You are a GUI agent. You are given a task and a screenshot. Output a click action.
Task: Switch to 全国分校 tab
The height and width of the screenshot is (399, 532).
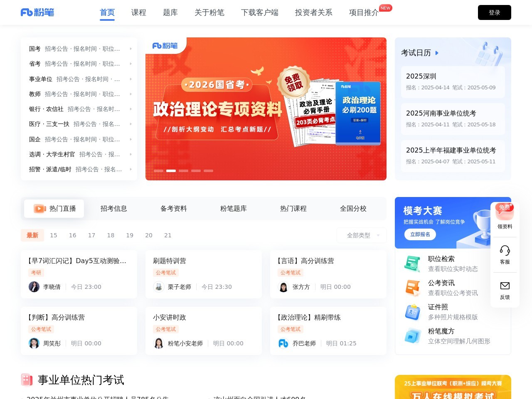tap(353, 209)
